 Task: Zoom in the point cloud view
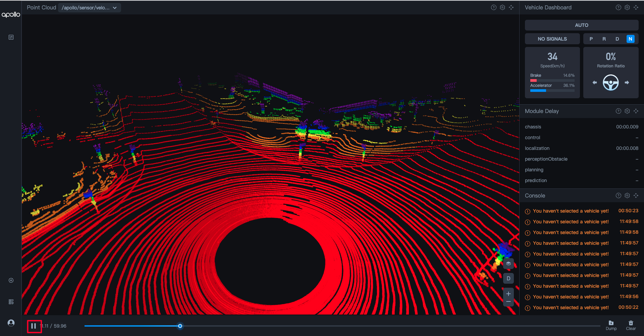508,294
